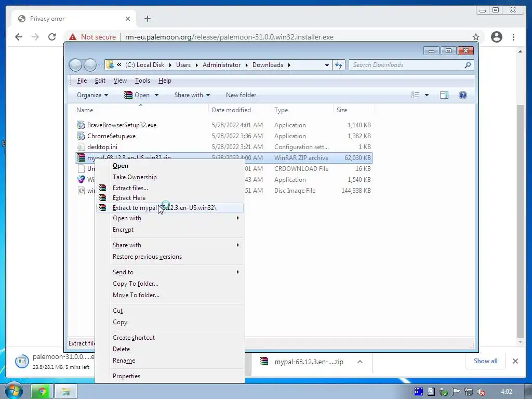
Task: Click the Administrator breadcrumb
Action: pos(221,65)
